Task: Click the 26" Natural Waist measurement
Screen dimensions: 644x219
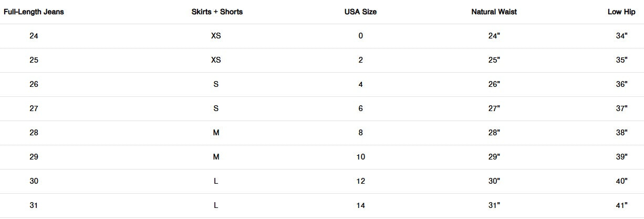Action: pyautogui.click(x=494, y=84)
